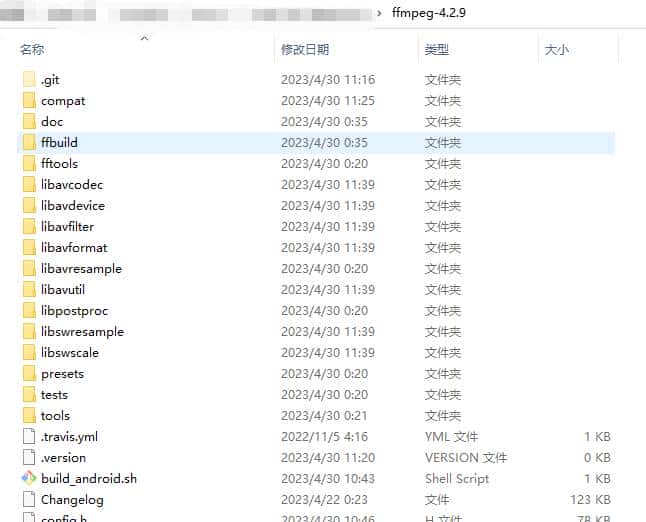
Task: Click the .version file icon
Action: [29, 457]
